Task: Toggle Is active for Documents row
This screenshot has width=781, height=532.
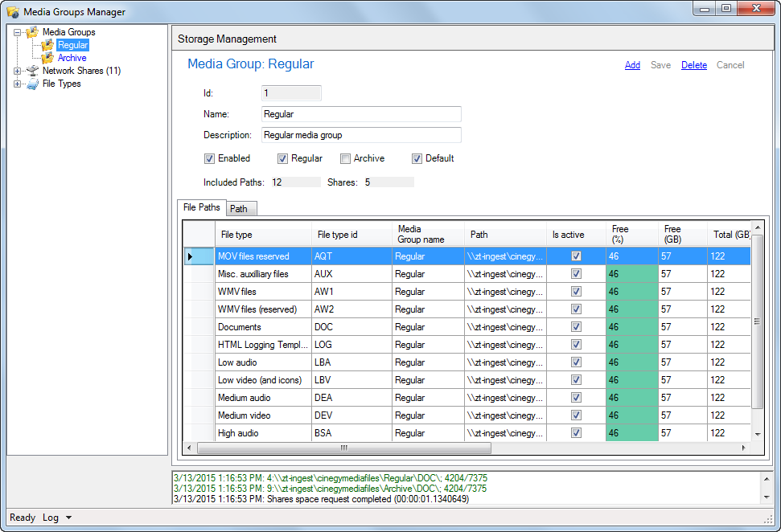Action: pyautogui.click(x=576, y=327)
